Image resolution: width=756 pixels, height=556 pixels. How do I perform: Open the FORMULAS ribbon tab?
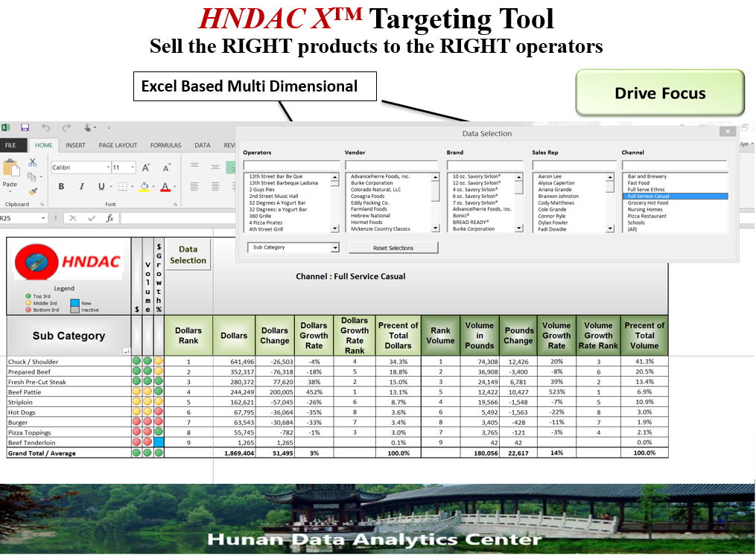coord(165,145)
